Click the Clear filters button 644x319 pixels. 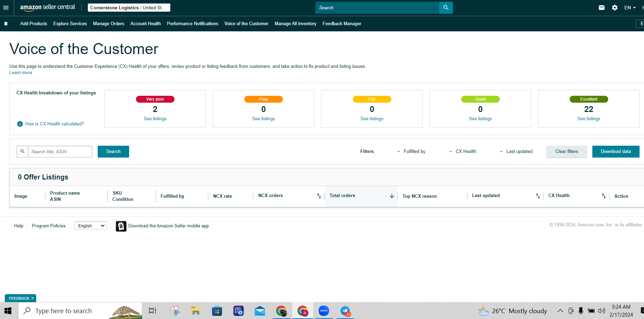pos(567,152)
